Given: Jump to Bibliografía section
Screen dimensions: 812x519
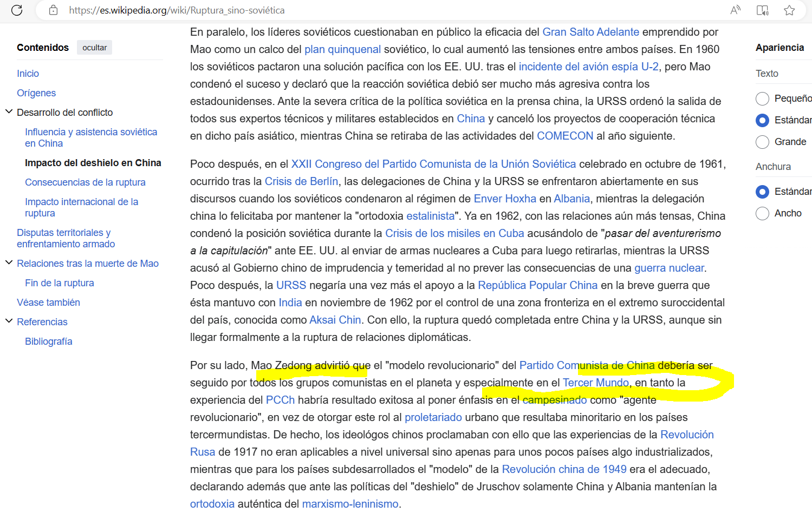Looking at the screenshot, I should tap(49, 341).
